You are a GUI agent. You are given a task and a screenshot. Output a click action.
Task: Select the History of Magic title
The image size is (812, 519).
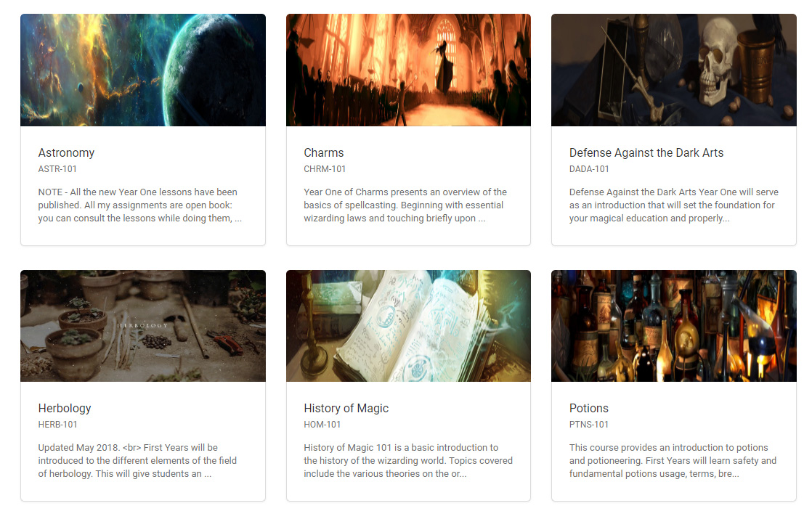(x=346, y=408)
